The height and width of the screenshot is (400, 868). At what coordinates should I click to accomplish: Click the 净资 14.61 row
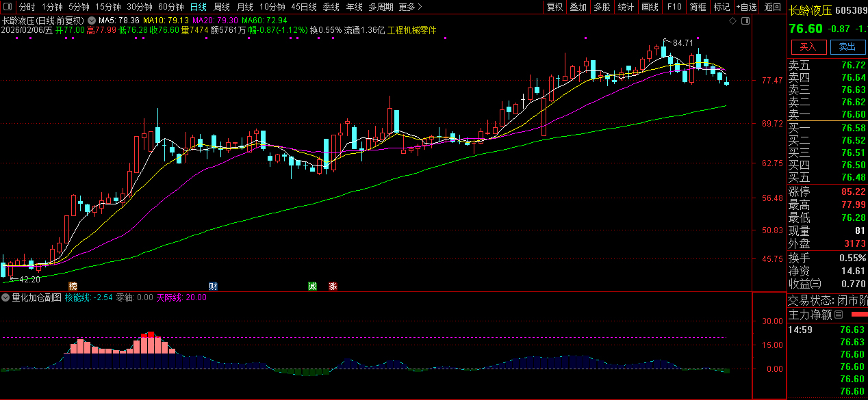(828, 271)
